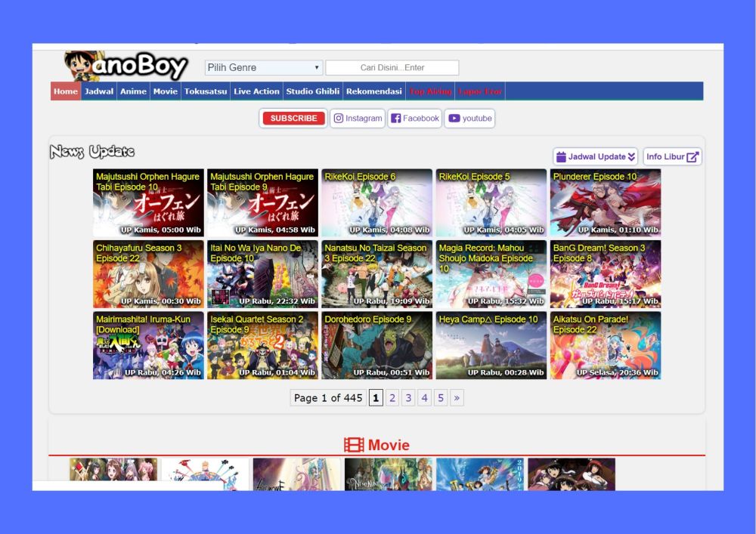The width and height of the screenshot is (756, 534).
Task: Open the Anime menu item
Action: point(133,91)
